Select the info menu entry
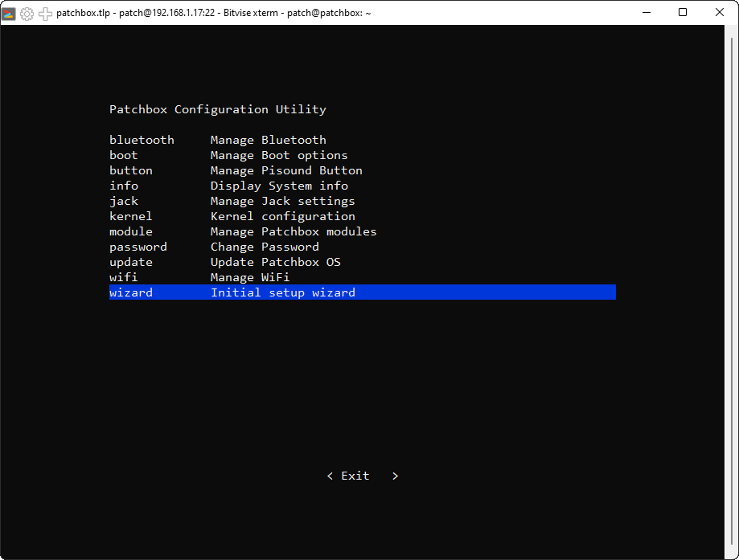Image resolution: width=739 pixels, height=560 pixels. point(124,186)
